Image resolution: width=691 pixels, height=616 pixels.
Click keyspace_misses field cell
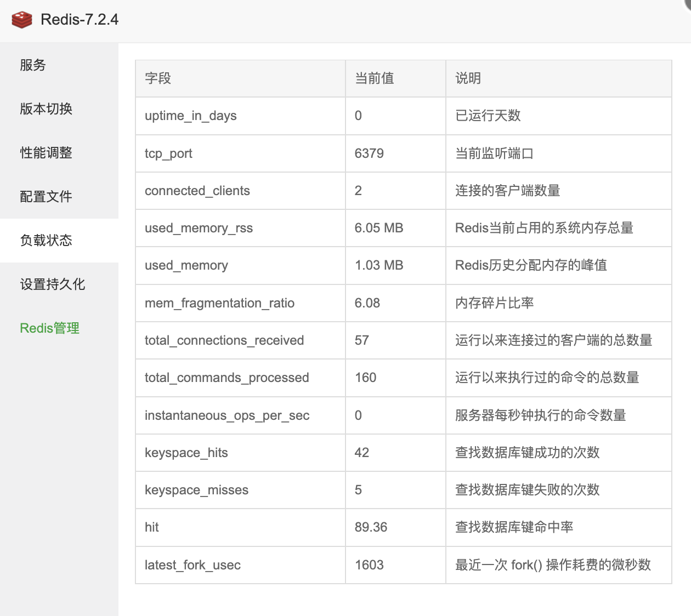pyautogui.click(x=240, y=490)
